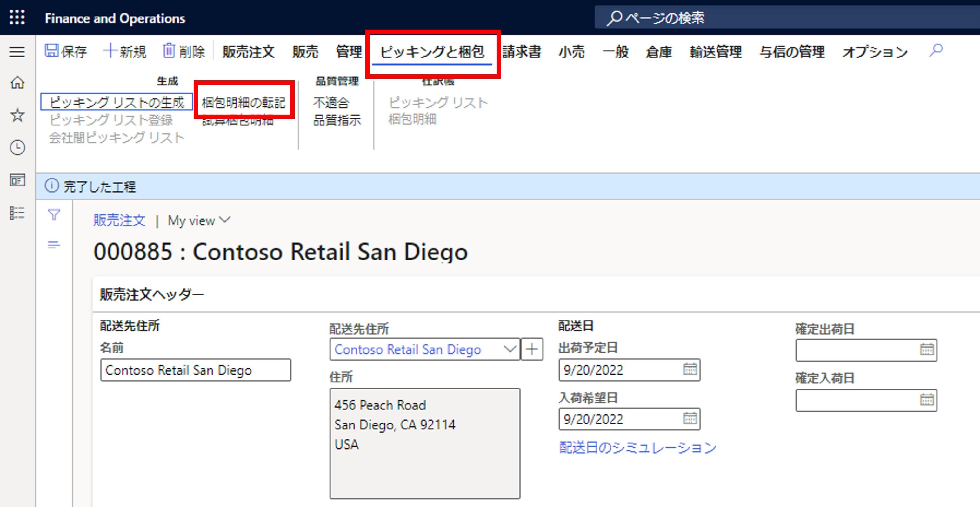This screenshot has height=507, width=980.
Task: Toggle the related information lines icon
Action: pos(54,244)
